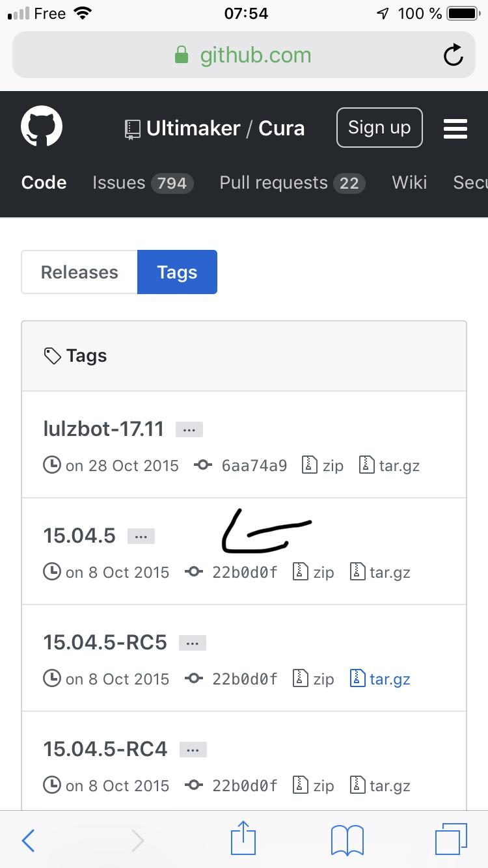
Task: Expand ellipsis next to 15.04.5-RC4
Action: click(x=193, y=750)
